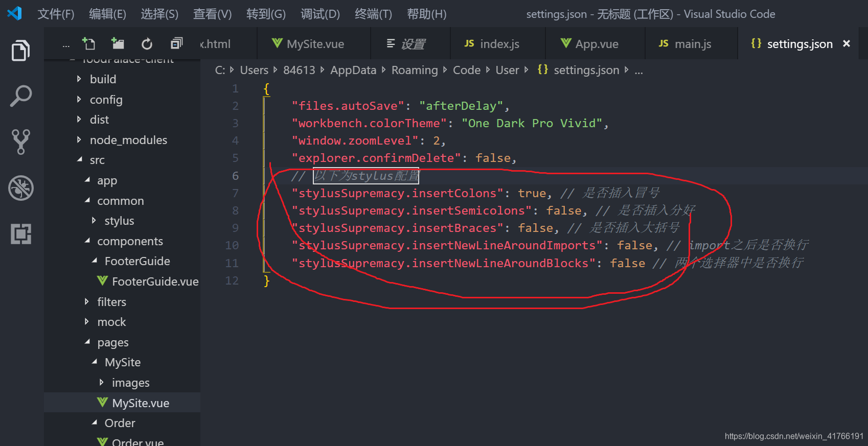Create a new folder in explorer
Viewport: 868px width, 446px height.
point(118,43)
